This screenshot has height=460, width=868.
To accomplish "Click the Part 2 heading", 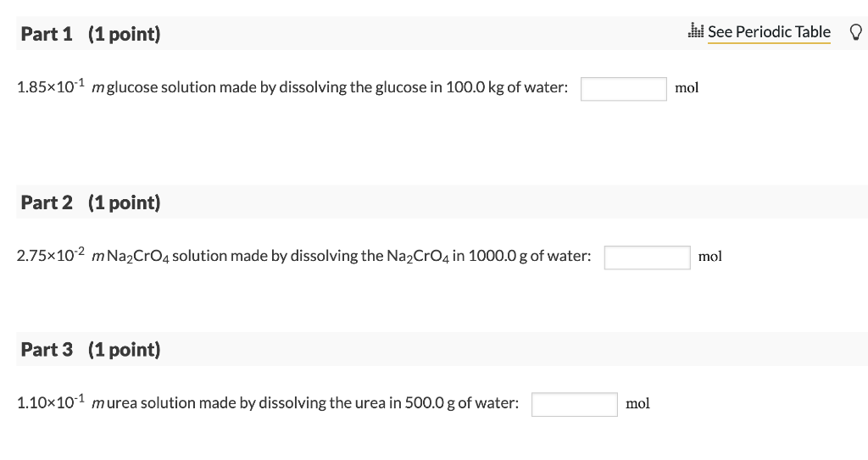I will [47, 202].
